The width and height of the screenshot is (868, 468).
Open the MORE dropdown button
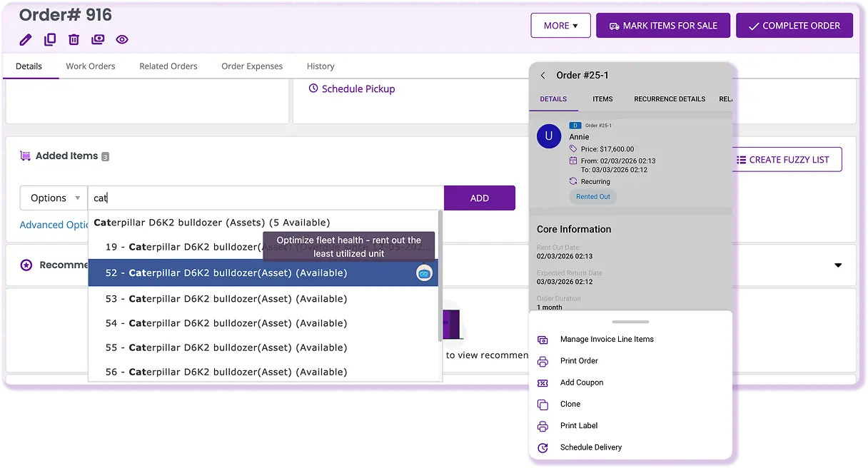560,26
